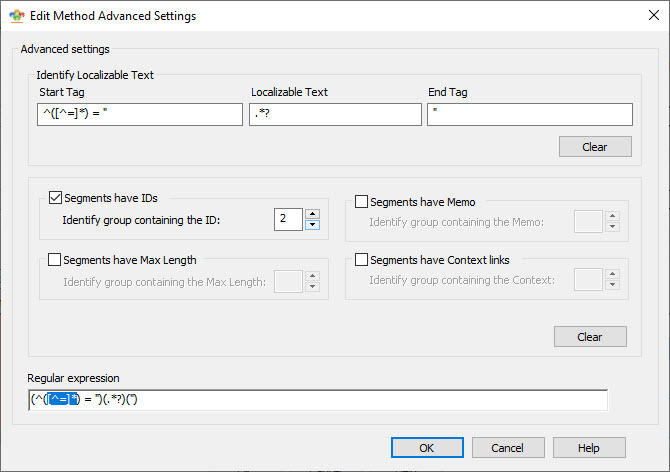Open Help for advanced settings
670x472 pixels.
(x=589, y=448)
